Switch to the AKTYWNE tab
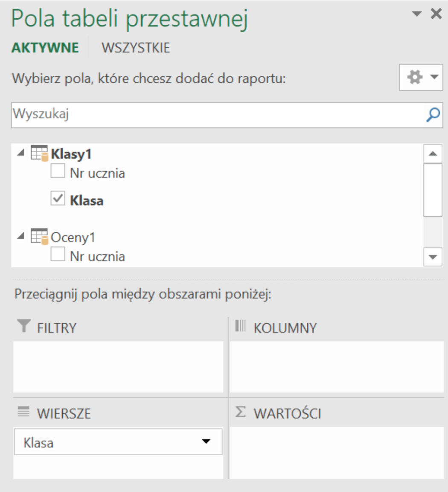This screenshot has width=448, height=492. (x=45, y=47)
